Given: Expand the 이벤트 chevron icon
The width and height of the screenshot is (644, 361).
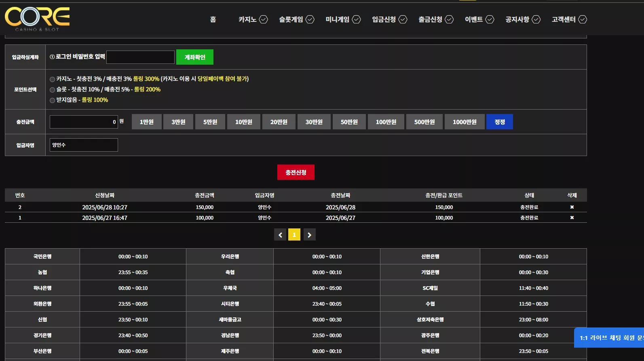Looking at the screenshot, I should click(490, 19).
